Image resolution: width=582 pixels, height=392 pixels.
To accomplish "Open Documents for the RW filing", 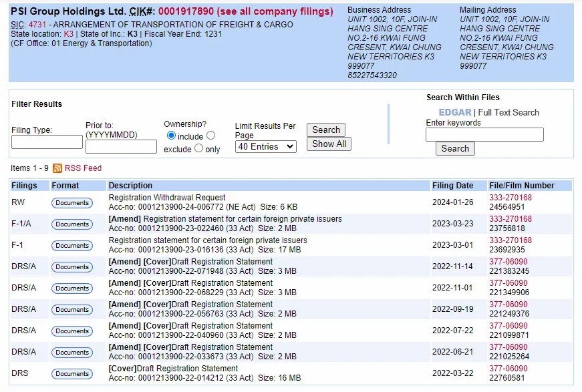I will tap(72, 203).
